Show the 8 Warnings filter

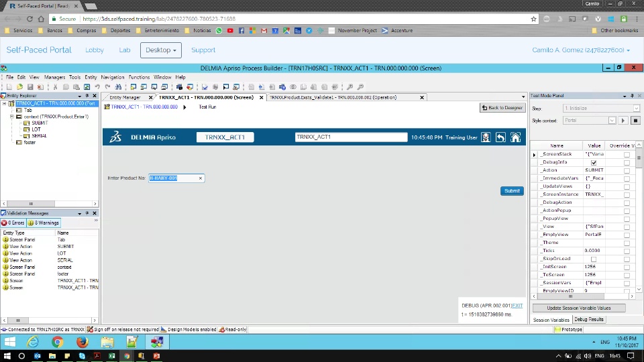pyautogui.click(x=44, y=223)
